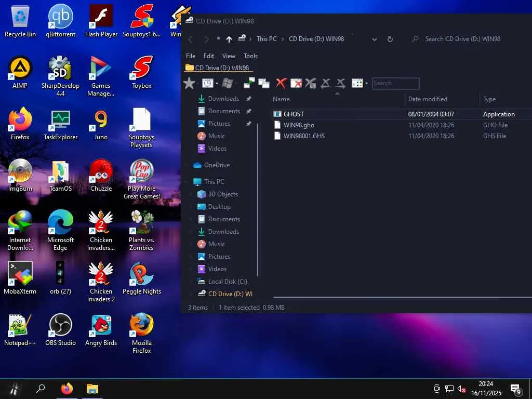Open recent locations dropdown beside Forward arrow
The height and width of the screenshot is (399, 532).
click(x=218, y=38)
